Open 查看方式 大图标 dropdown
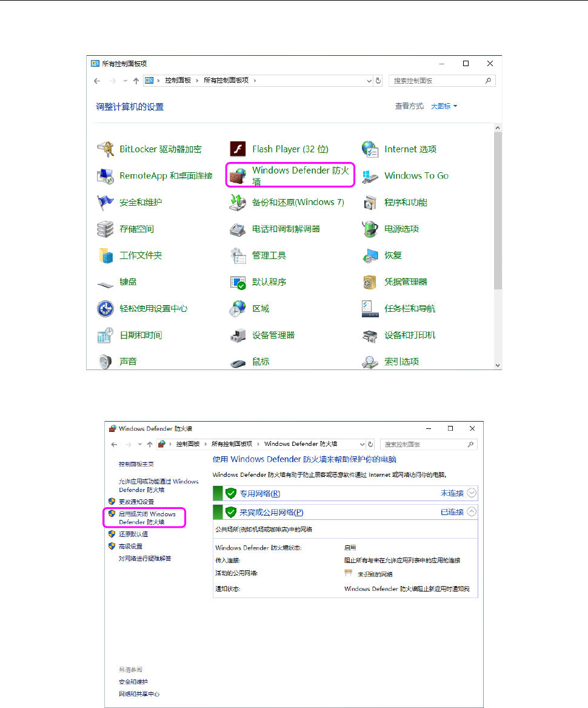The width and height of the screenshot is (588, 708). (444, 106)
